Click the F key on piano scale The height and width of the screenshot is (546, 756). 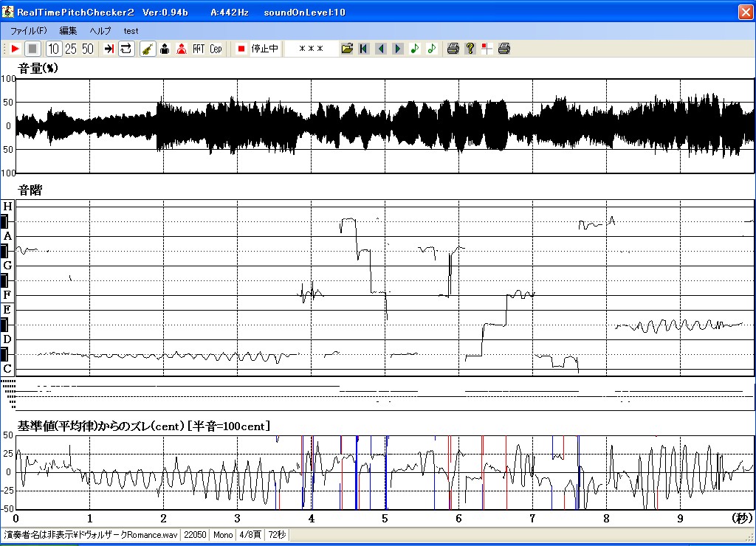point(7,295)
